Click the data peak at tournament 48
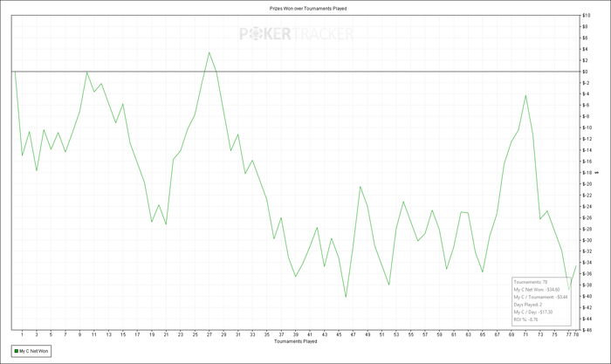The height and width of the screenshot is (364, 611). [360, 187]
